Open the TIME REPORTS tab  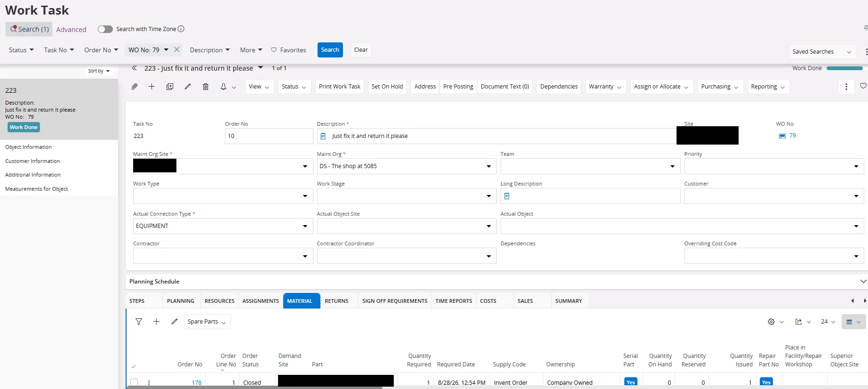point(454,301)
